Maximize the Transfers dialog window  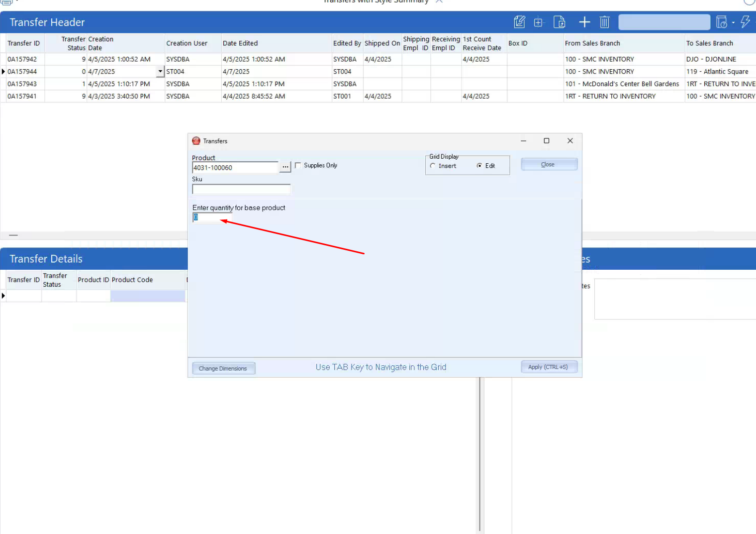[547, 141]
